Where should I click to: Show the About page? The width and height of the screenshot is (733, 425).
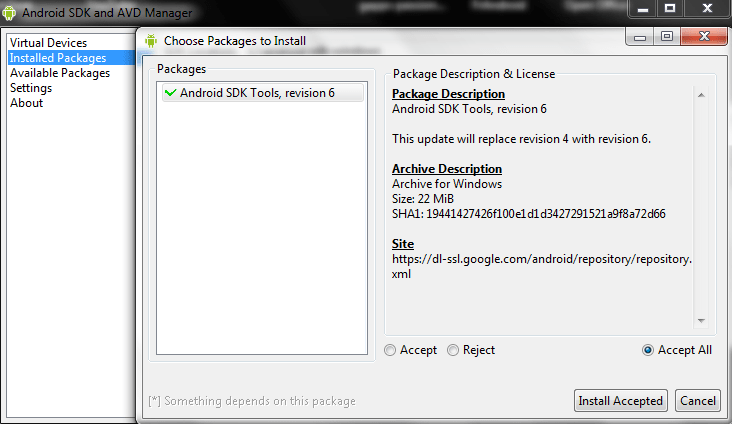(26, 103)
